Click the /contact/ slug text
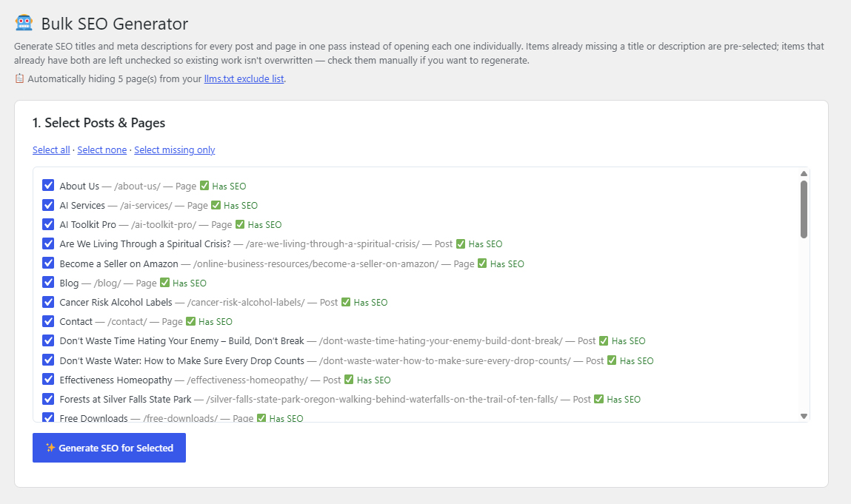 click(x=127, y=322)
